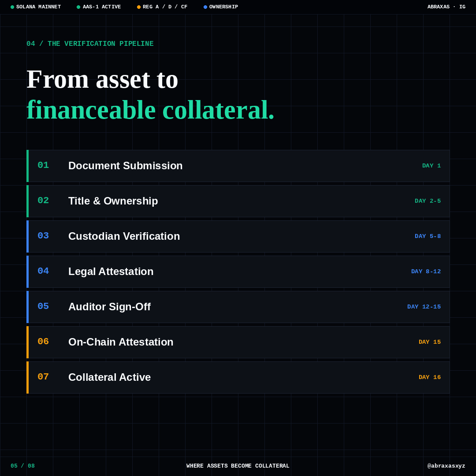
Task: Click step number 01
Action: [x=43, y=165]
